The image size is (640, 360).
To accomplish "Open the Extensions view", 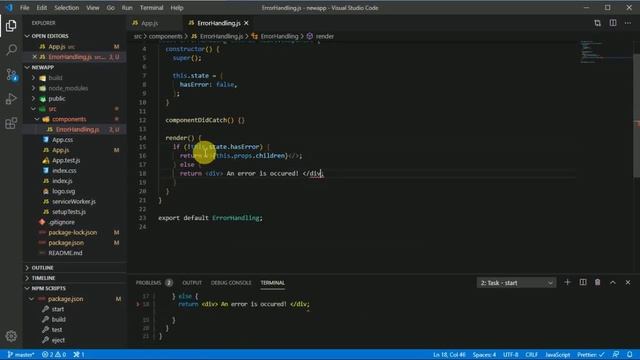I will tap(11, 123).
